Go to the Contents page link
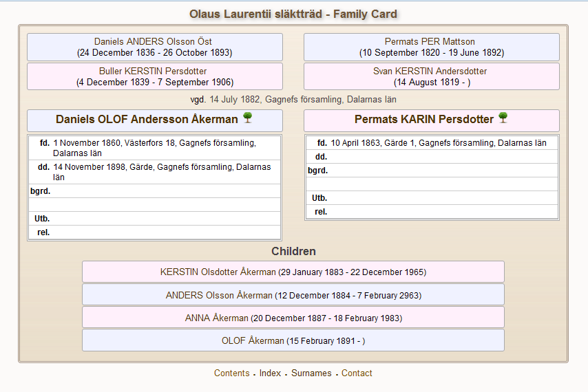This screenshot has width=588, height=392. [231, 373]
